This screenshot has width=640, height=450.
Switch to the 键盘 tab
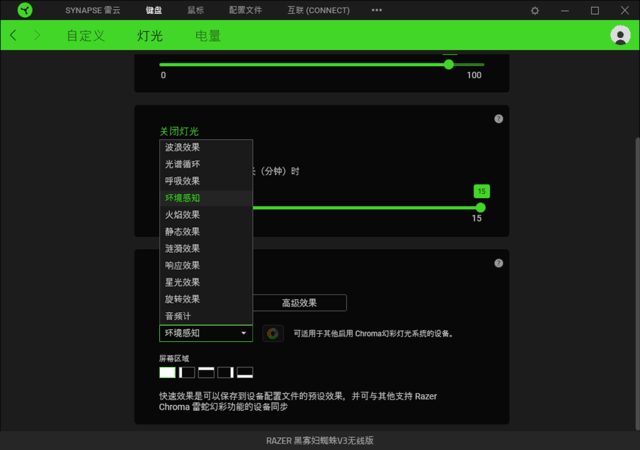point(153,10)
